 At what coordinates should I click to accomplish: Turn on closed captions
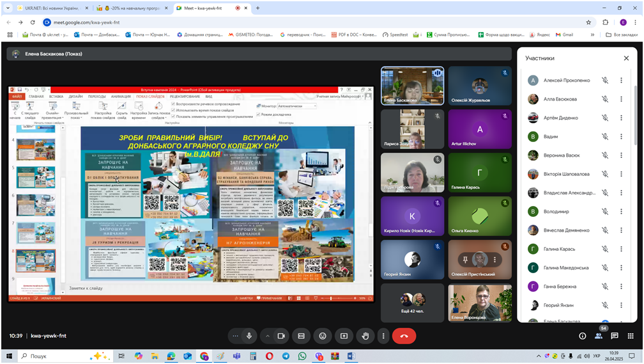coord(301,336)
